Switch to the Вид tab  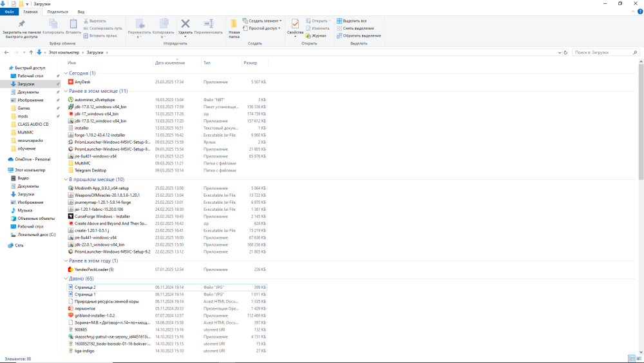click(x=81, y=12)
